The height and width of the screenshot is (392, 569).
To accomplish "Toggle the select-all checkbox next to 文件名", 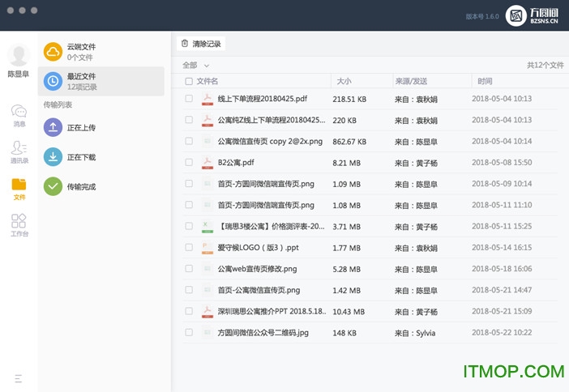I will [x=189, y=81].
